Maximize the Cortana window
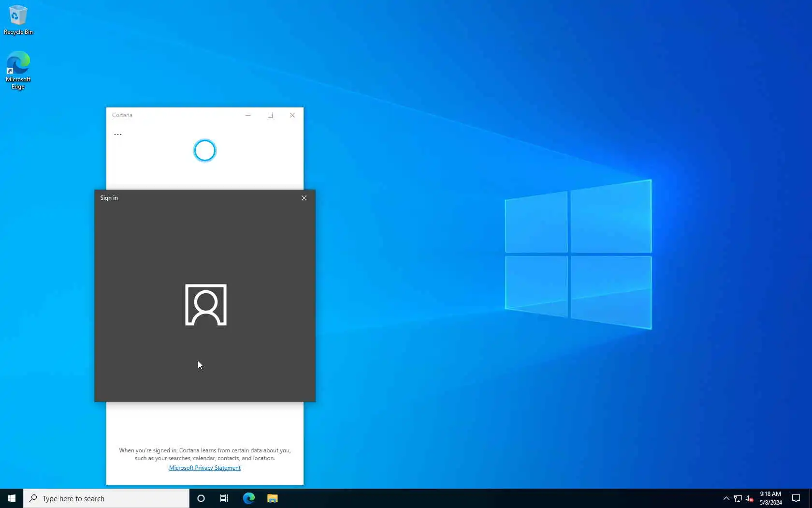Screen dimensions: 812x508 (x=270, y=115)
